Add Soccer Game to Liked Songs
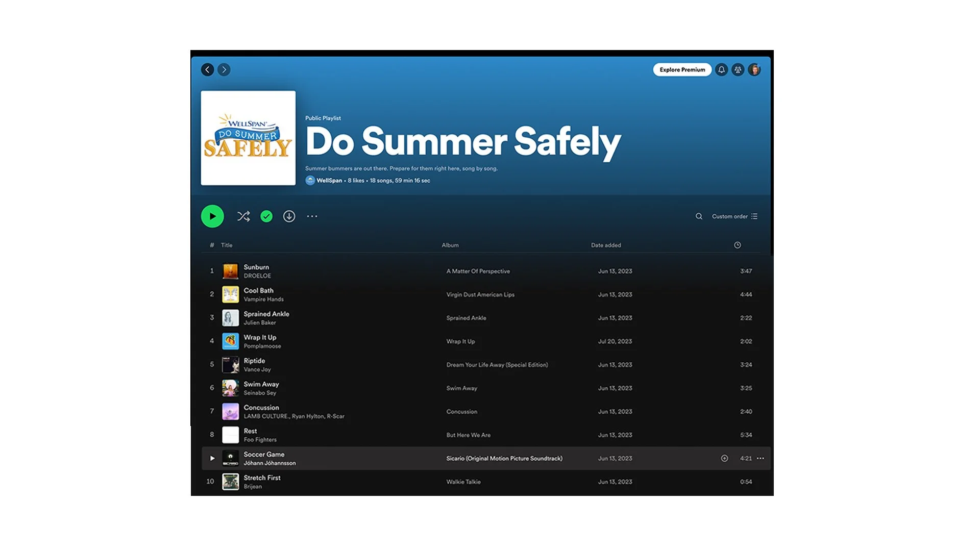This screenshot has width=980, height=551. click(724, 458)
